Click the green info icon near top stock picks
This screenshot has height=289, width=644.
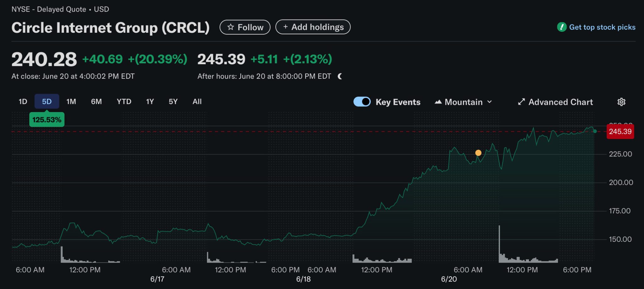point(562,27)
